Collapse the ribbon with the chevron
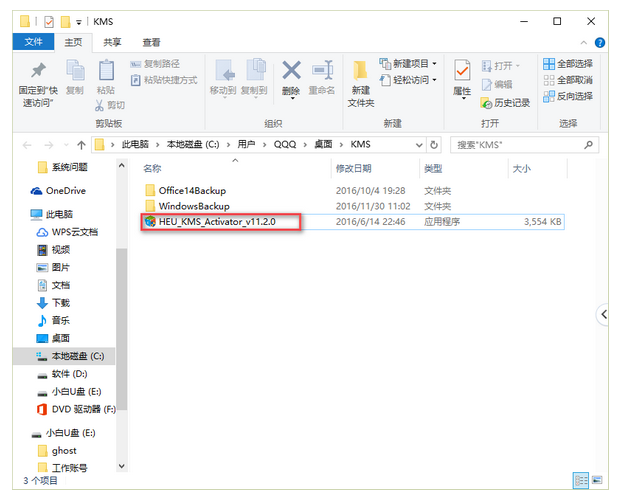The width and height of the screenshot is (621, 499). click(583, 42)
